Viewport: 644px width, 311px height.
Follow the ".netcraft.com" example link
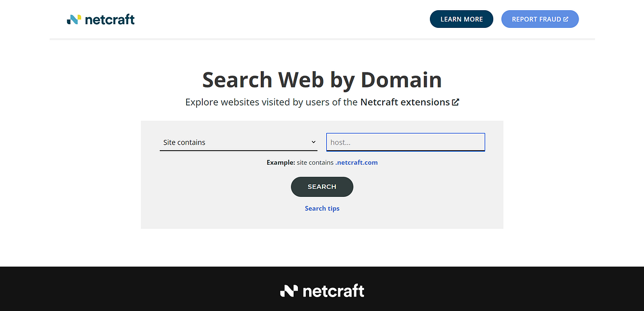pyautogui.click(x=356, y=162)
